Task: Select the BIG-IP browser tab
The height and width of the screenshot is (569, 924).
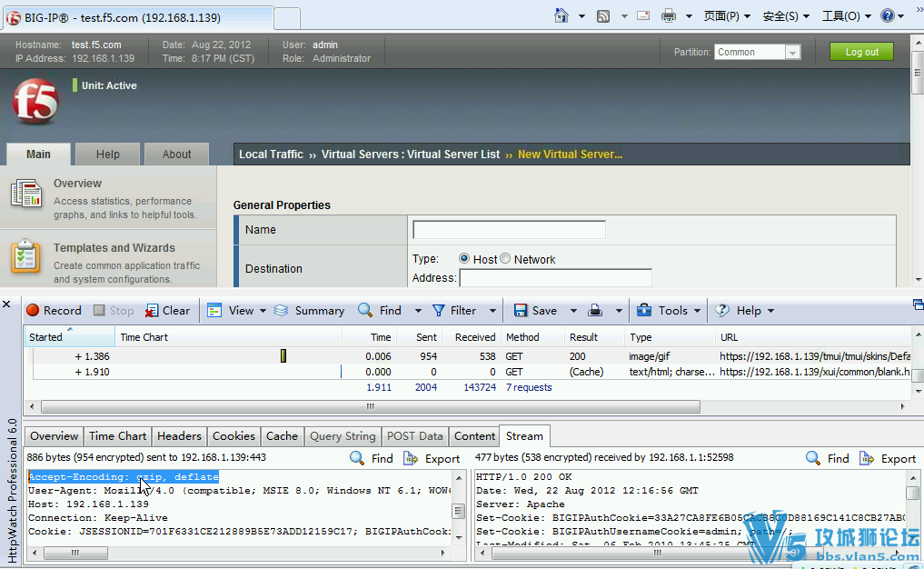Action: point(138,17)
